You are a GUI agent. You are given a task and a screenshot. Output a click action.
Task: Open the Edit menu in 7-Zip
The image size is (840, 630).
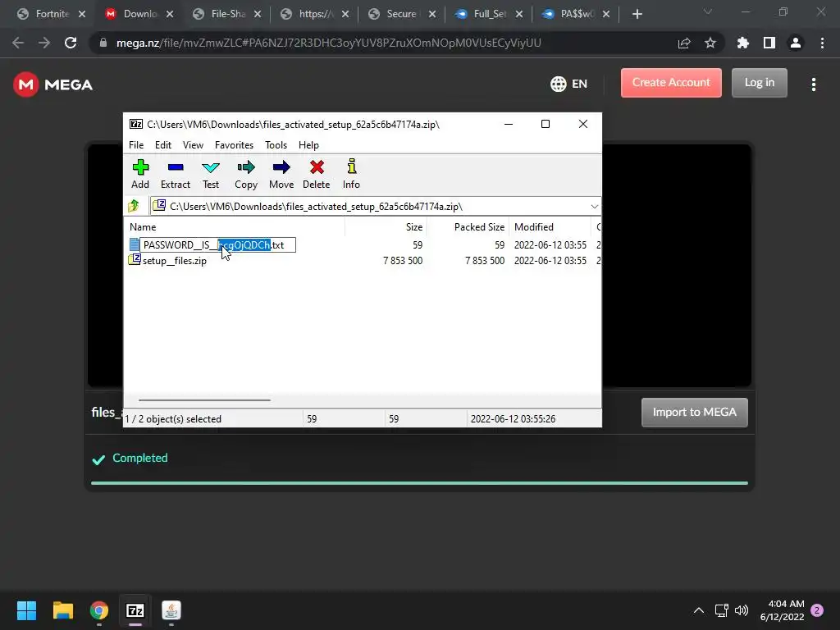163,145
